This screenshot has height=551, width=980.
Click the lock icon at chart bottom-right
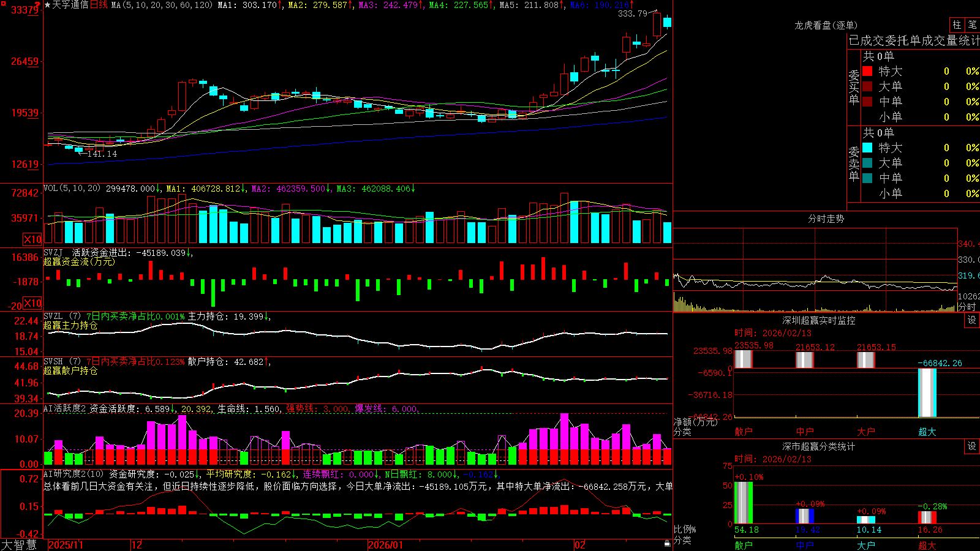point(668,544)
